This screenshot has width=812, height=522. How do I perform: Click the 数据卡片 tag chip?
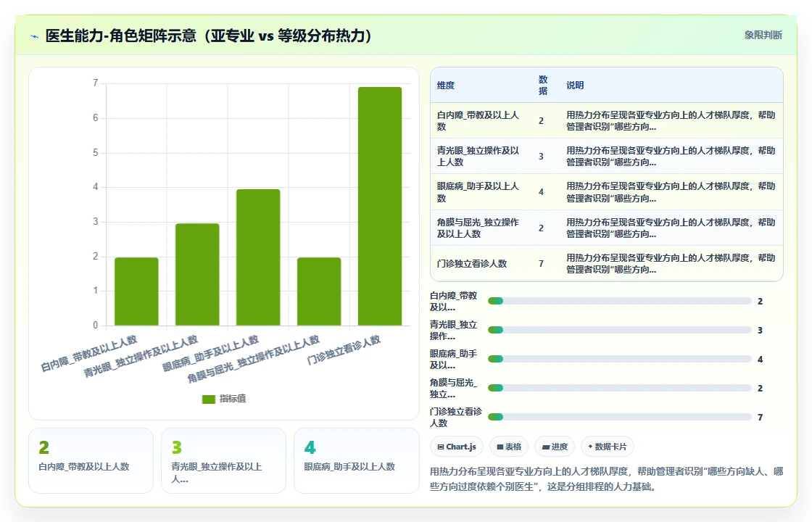click(608, 447)
